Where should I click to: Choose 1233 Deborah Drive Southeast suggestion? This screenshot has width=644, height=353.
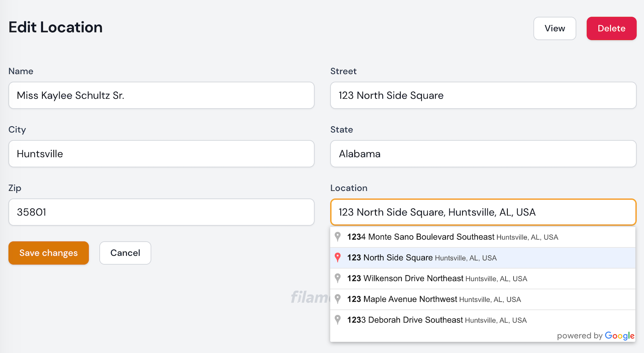tap(436, 320)
